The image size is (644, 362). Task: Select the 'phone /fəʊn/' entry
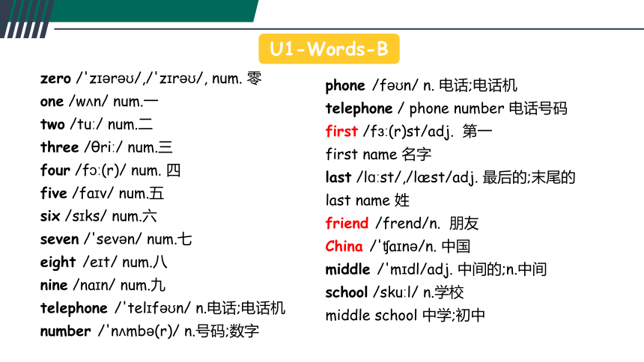pos(421,85)
